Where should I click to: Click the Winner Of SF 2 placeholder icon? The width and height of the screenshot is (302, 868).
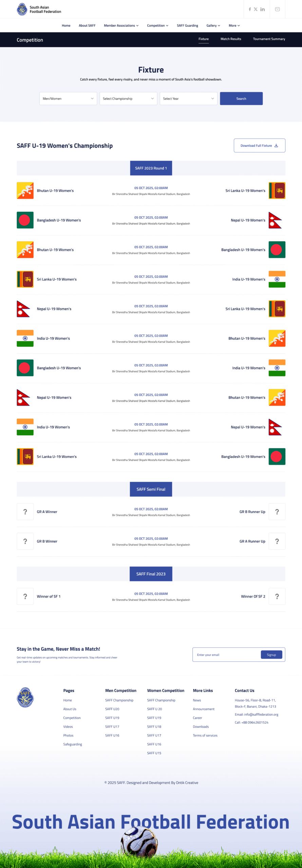coord(277,596)
